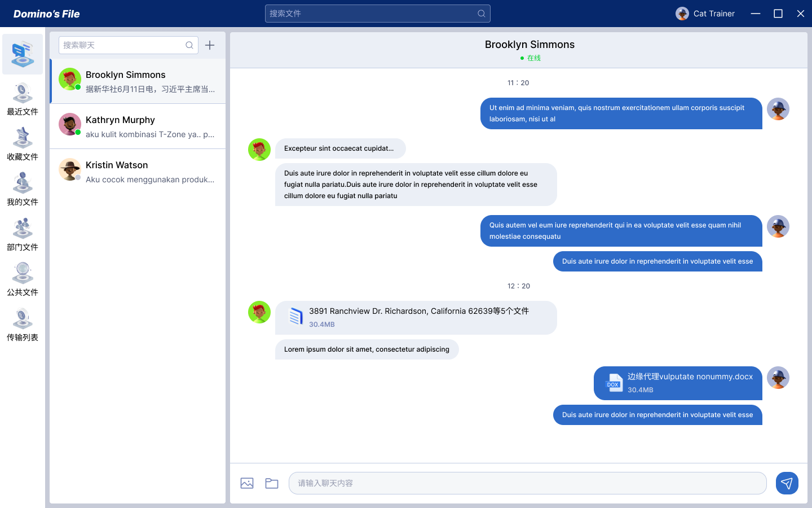Select Kristin Watson chat

[x=138, y=172]
